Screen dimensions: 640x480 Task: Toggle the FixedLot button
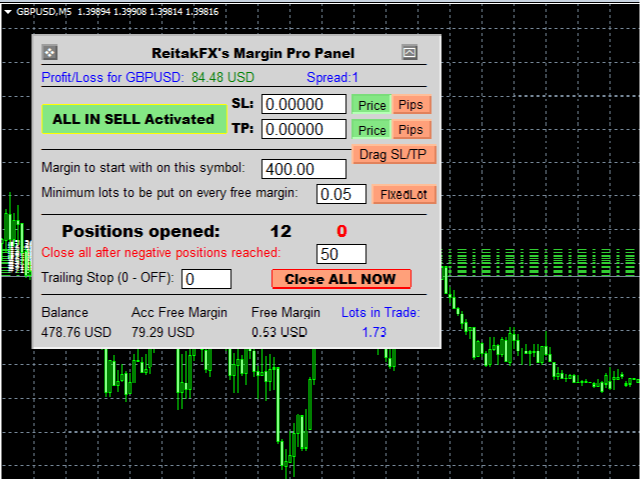click(x=404, y=194)
